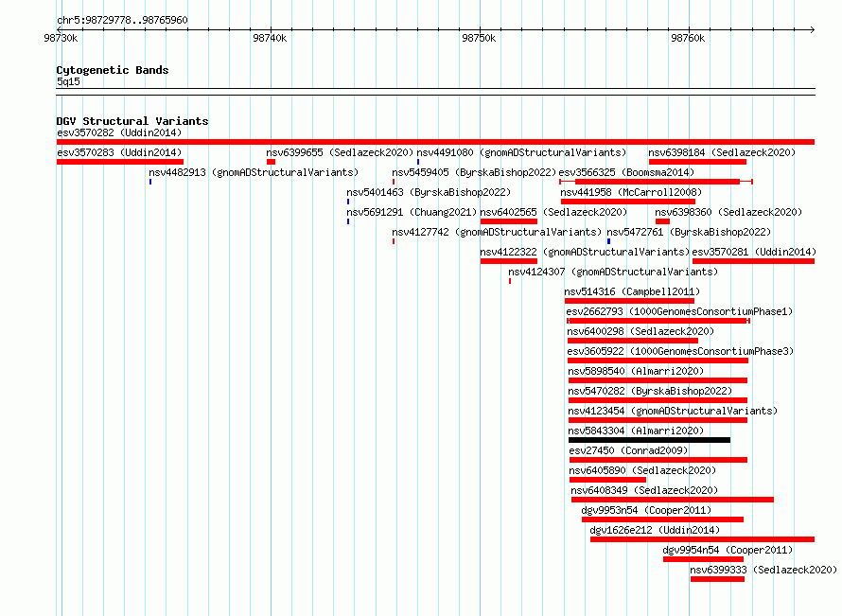Image resolution: width=842 pixels, height=616 pixels.
Task: Select nsv5470282 (ByrskaBishop2022) label
Action: 650,391
